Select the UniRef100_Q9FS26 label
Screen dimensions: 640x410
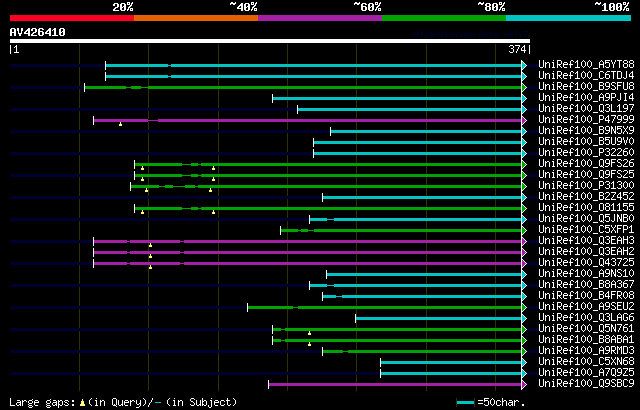[x=586, y=164]
